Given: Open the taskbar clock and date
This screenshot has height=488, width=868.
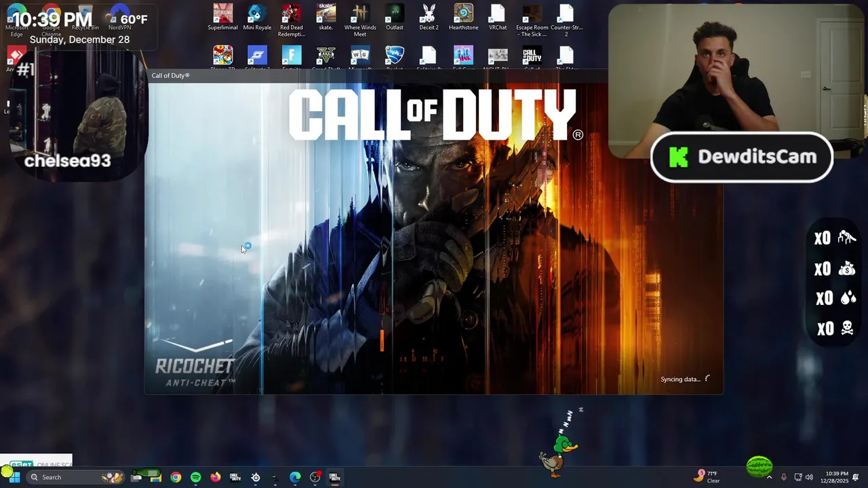Looking at the screenshot, I should pyautogui.click(x=834, y=477).
